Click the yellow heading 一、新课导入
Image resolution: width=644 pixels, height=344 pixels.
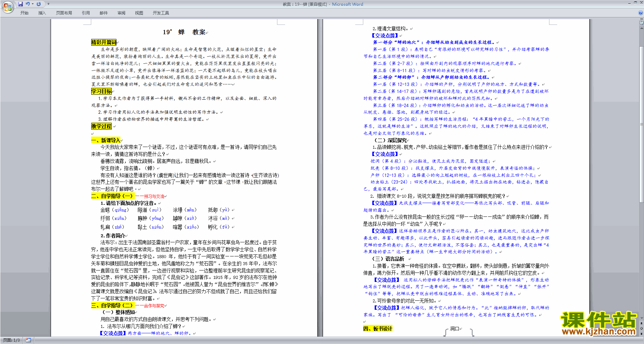106,140
